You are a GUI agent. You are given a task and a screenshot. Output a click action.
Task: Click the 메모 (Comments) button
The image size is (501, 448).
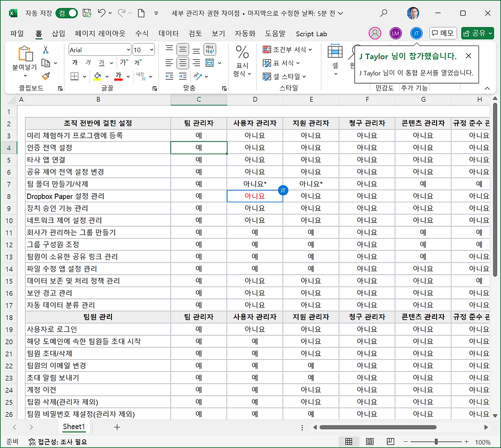pos(443,33)
